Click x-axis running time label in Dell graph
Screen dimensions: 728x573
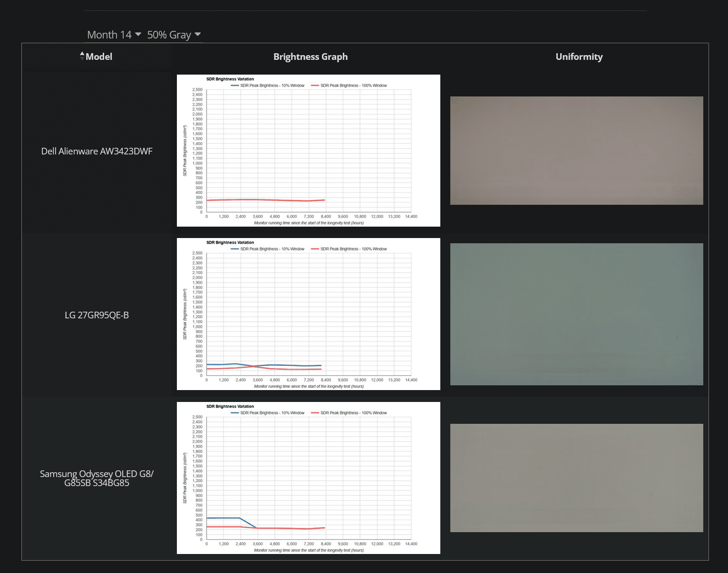click(x=309, y=223)
